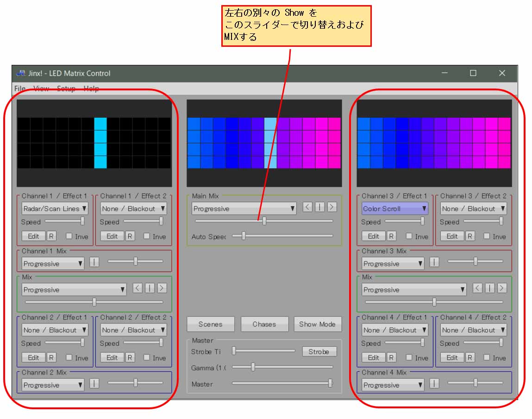Viewport: 532px width, 419px height.
Task: Click the left Mix panel right arrow button
Action: (x=162, y=288)
